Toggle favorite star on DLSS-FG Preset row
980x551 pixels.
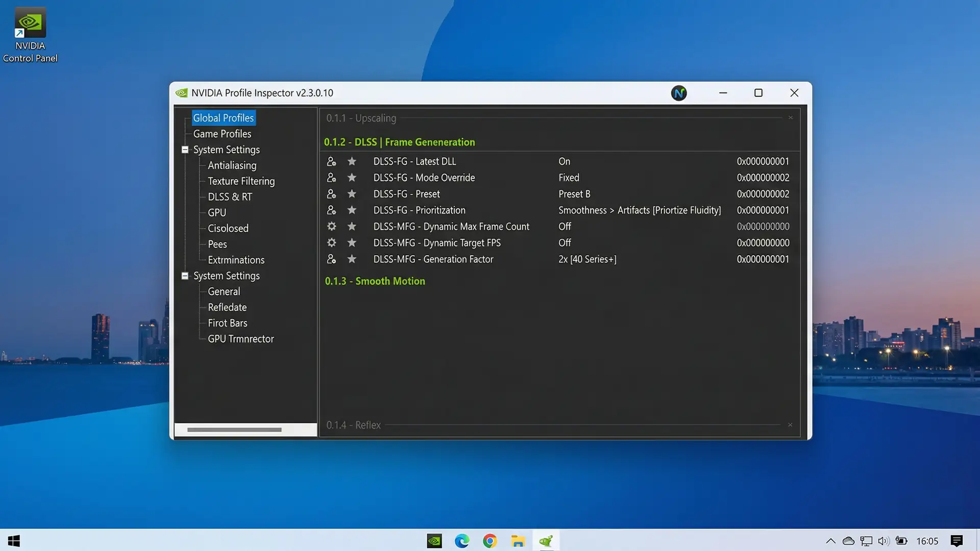[352, 194]
